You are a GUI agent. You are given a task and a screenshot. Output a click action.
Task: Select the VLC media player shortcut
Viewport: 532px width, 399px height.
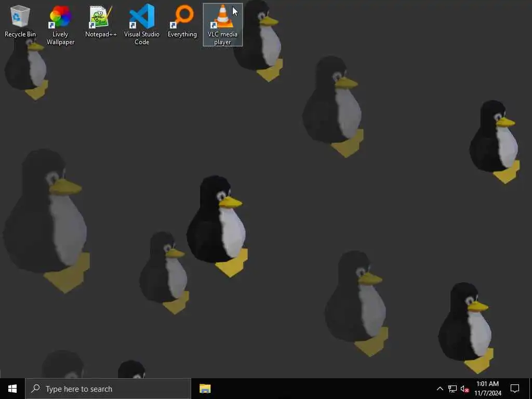pos(222,25)
